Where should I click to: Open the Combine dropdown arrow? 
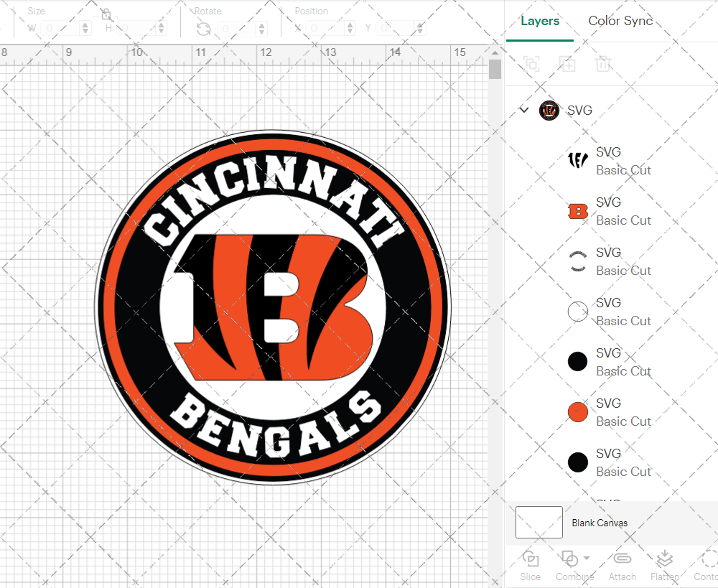pos(587,559)
